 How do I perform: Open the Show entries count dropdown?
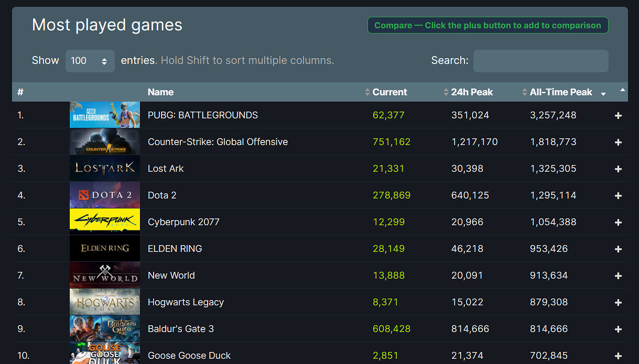tap(90, 60)
